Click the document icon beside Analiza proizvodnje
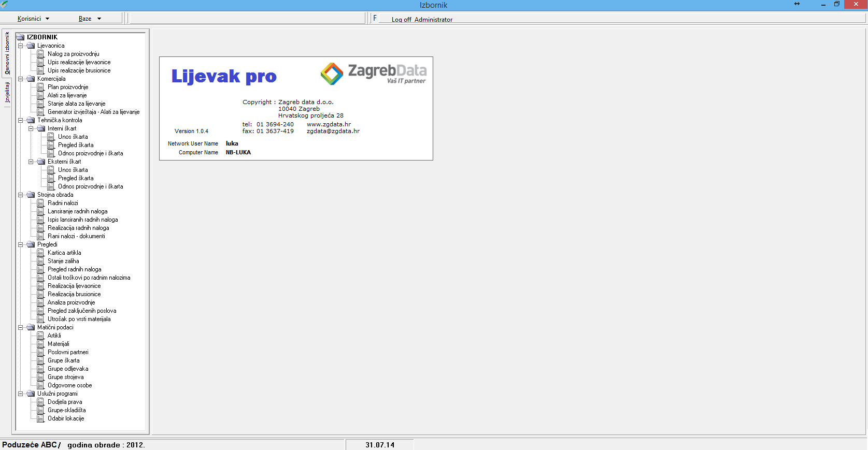This screenshot has height=450, width=868. (x=41, y=302)
